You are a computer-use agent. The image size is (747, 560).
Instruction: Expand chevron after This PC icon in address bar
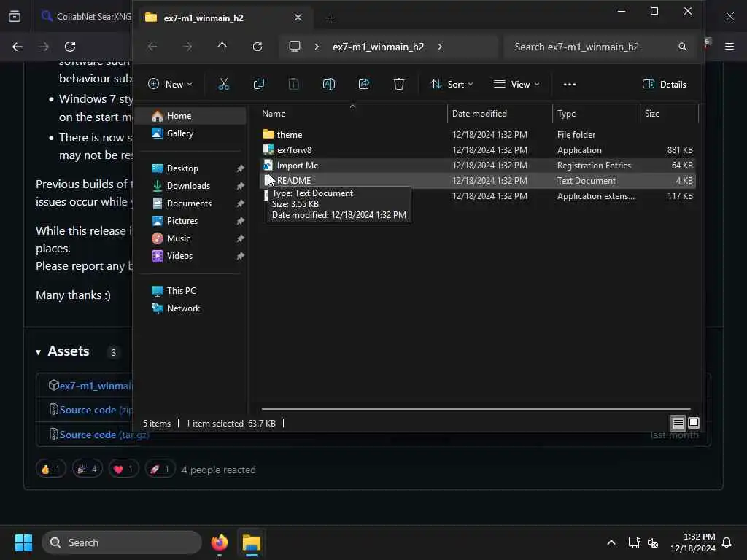coord(317,47)
